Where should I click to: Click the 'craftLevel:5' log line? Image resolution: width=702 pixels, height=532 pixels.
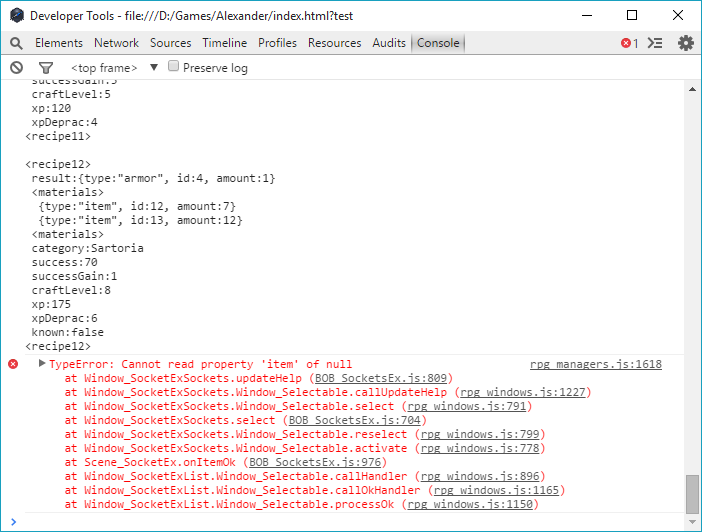[x=71, y=94]
